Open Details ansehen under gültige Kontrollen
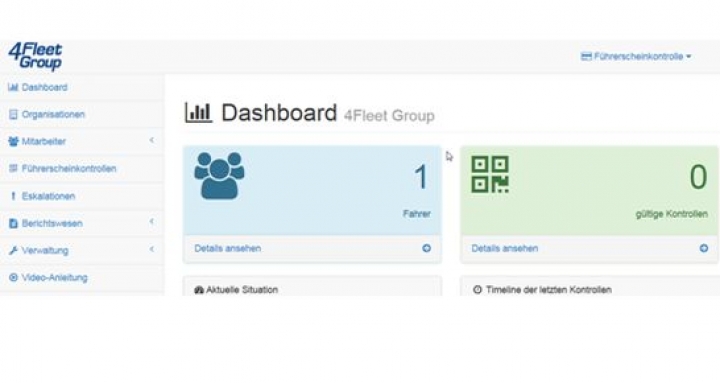This screenshot has height=383, width=720. pos(505,248)
